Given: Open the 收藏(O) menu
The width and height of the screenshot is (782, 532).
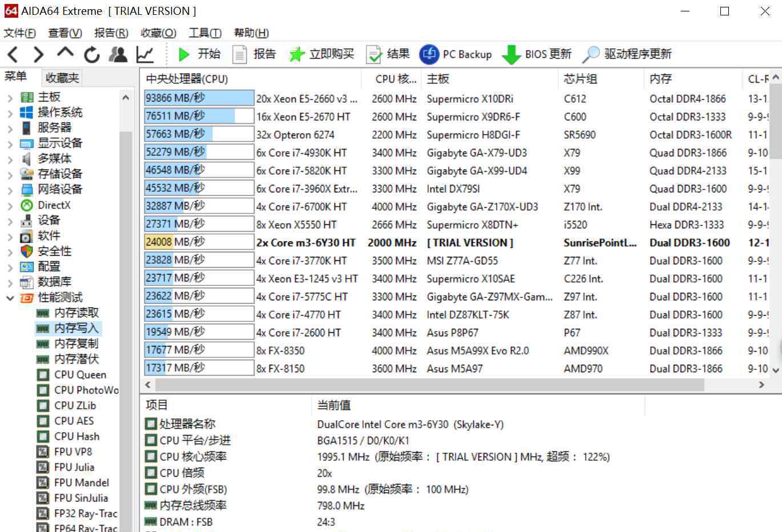Looking at the screenshot, I should 158,33.
